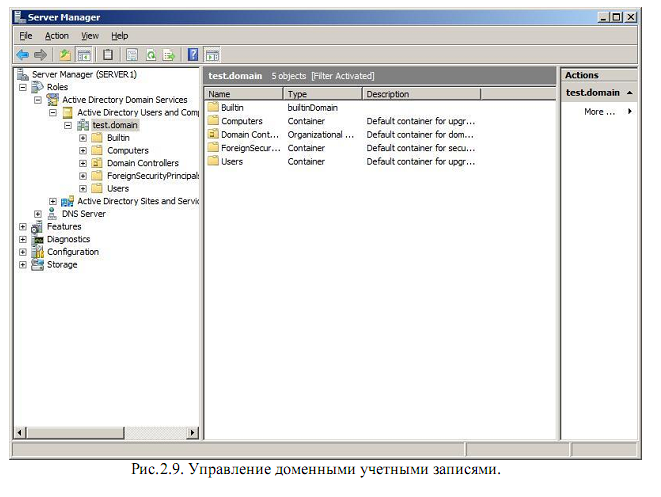Click the Export List toolbar icon
661x497 pixels.
(x=169, y=55)
